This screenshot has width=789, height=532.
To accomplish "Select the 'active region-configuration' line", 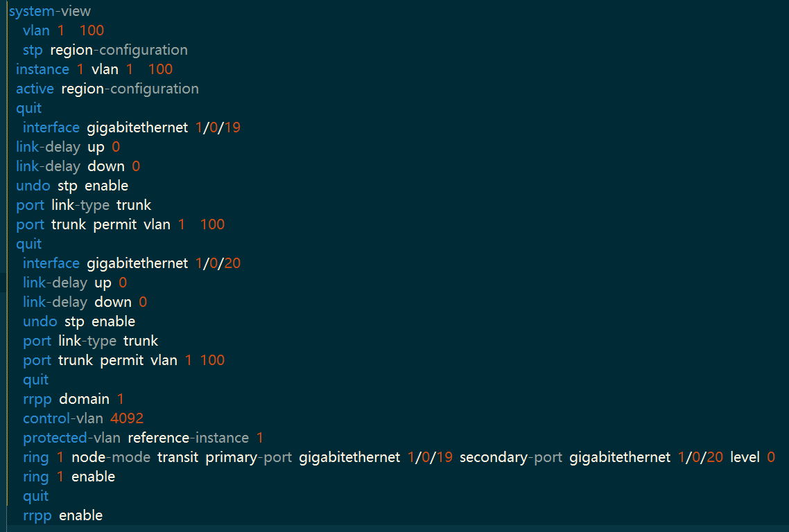I will click(107, 89).
